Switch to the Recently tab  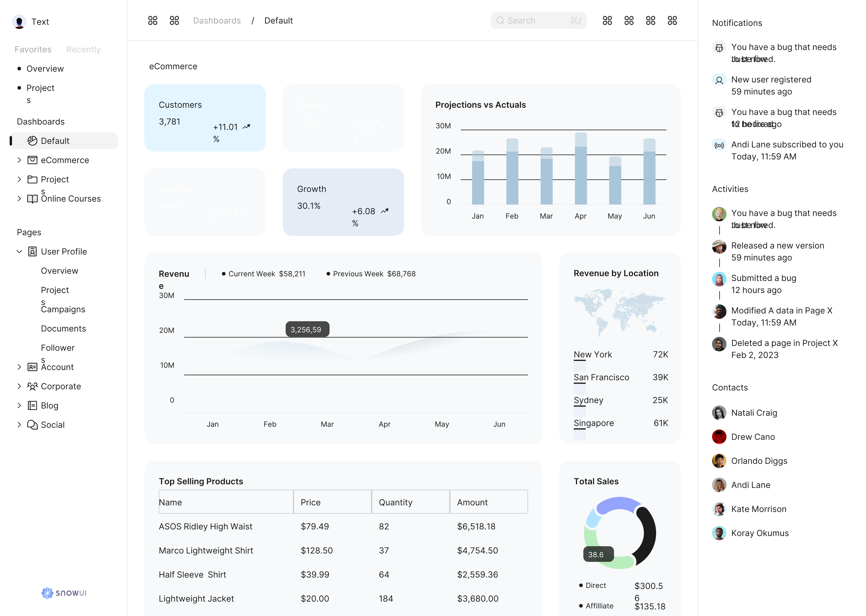83,49
